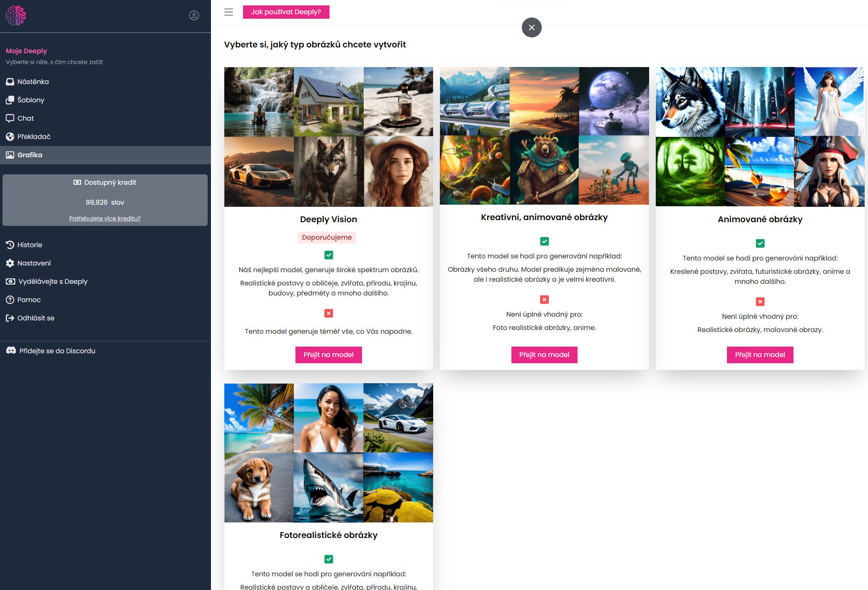The width and height of the screenshot is (868, 590).
Task: Click the Překladač globe icon
Action: click(10, 136)
